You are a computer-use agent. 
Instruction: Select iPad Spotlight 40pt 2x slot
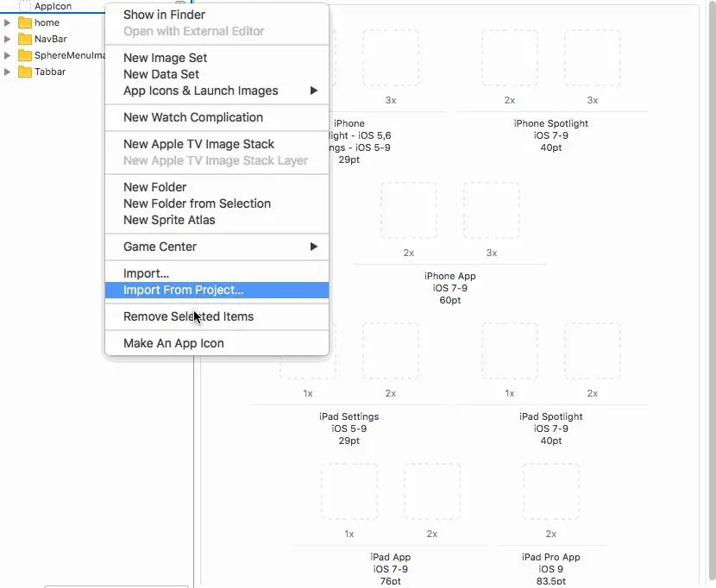pyautogui.click(x=593, y=351)
